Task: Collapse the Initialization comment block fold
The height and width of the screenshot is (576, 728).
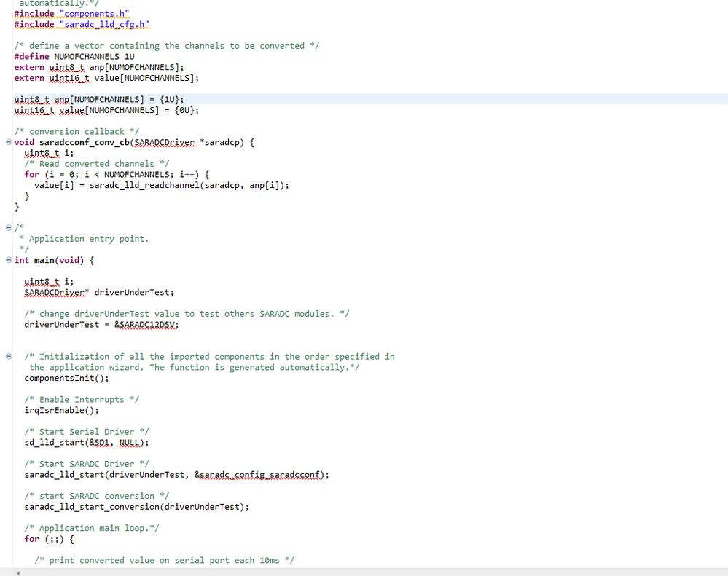Action: tap(9, 356)
